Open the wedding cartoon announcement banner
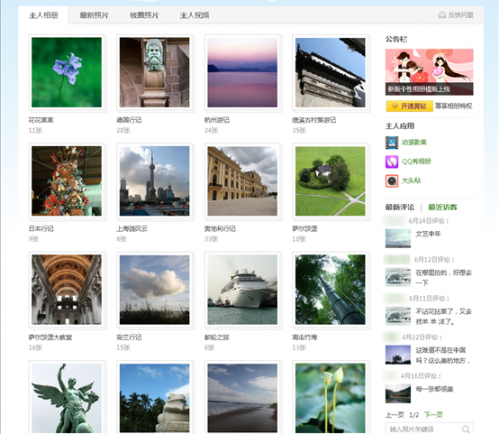499x434 pixels. click(x=429, y=72)
